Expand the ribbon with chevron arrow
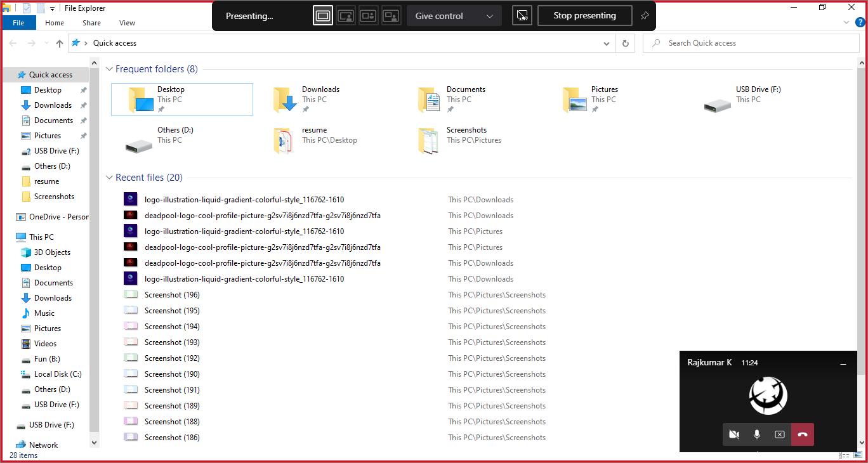 (846, 22)
